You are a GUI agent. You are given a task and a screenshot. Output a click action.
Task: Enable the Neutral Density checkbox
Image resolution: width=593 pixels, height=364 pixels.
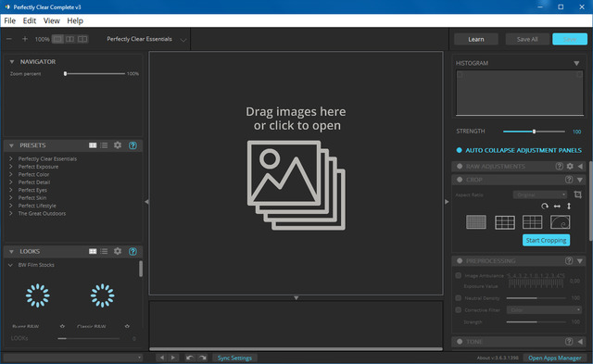[x=459, y=298]
